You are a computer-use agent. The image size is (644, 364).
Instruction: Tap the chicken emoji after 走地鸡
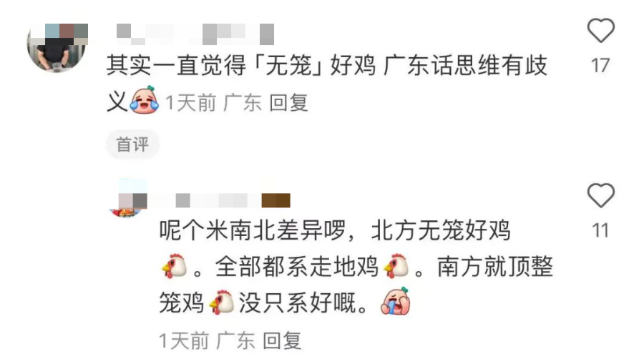[396, 266]
